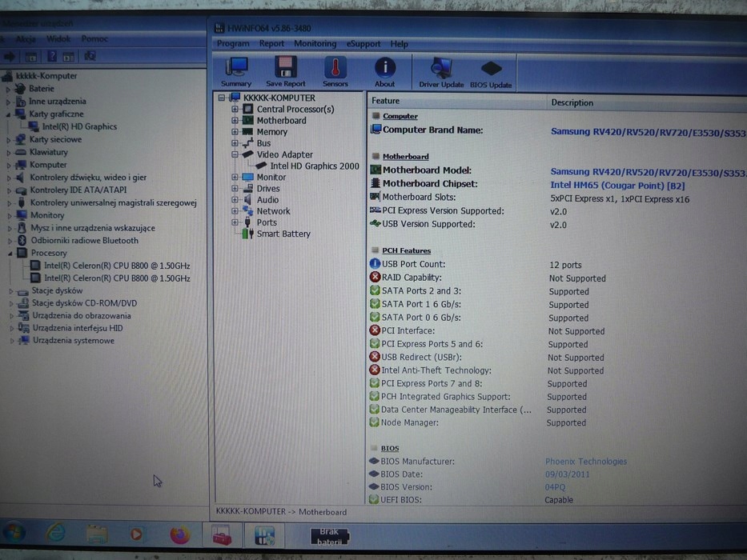Expand the Drives tree node
Viewport: 747px width, 560px height.
pos(235,189)
